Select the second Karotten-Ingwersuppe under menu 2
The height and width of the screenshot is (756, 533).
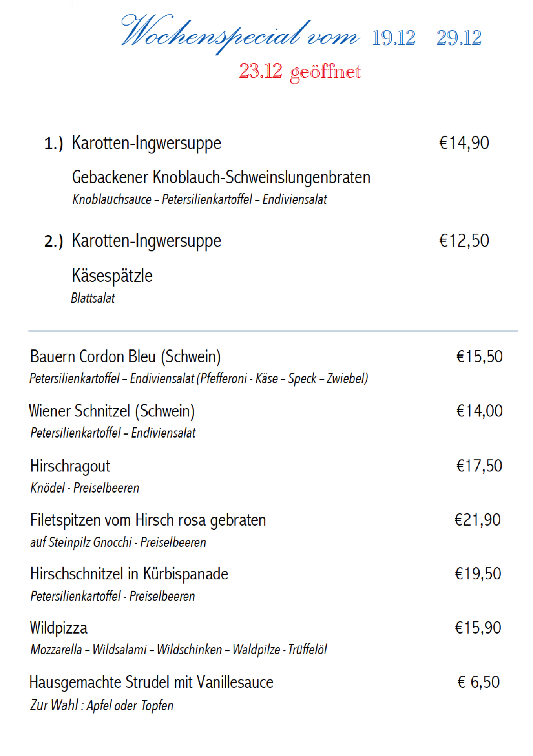coord(146,241)
